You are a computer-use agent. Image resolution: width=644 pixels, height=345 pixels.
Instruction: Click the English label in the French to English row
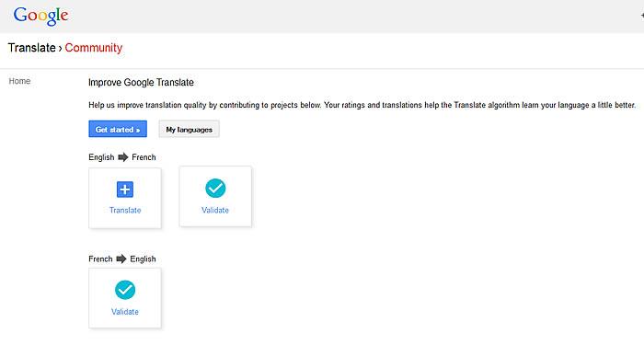tap(143, 259)
